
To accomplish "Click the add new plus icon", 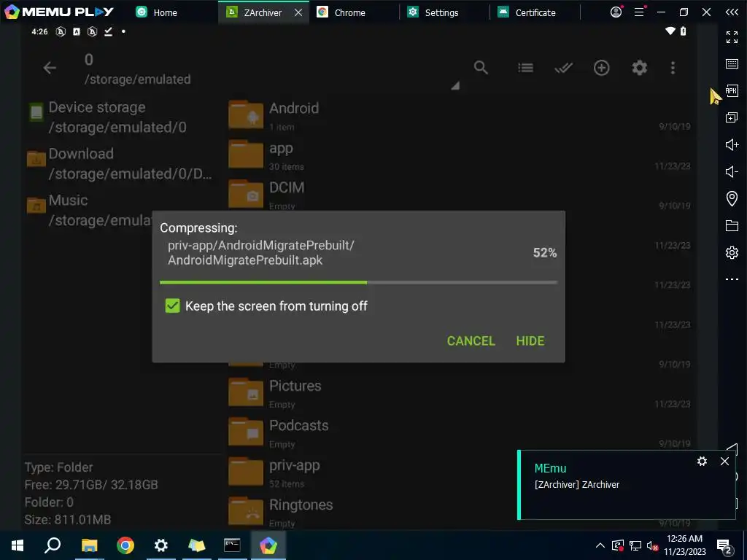I will point(601,68).
